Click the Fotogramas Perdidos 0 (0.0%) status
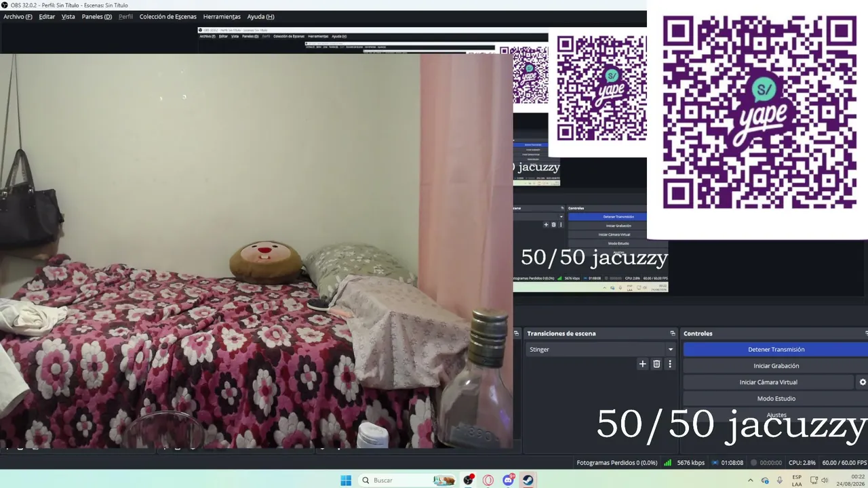The width and height of the screenshot is (868, 488). [x=617, y=463]
